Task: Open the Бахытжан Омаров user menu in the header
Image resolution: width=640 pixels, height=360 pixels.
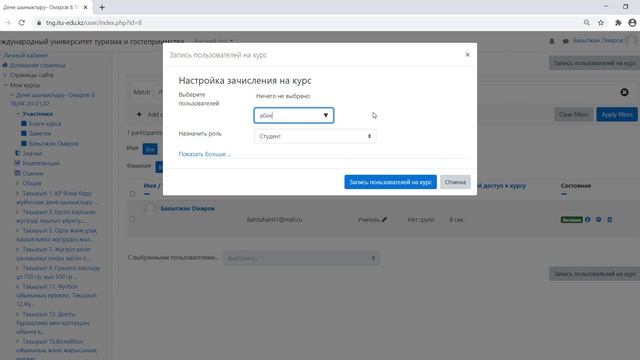Action: 598,40
